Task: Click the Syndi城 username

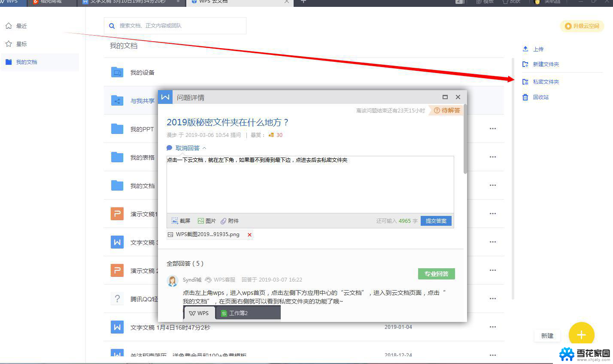Action: (x=192, y=280)
